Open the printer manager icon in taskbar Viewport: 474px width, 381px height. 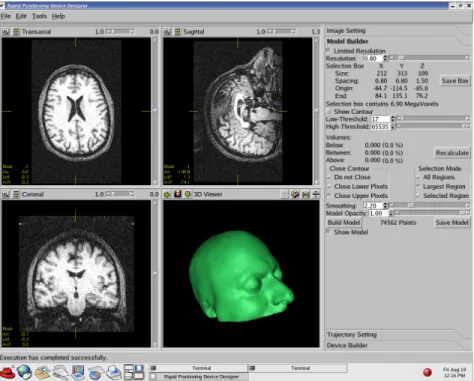(114, 372)
